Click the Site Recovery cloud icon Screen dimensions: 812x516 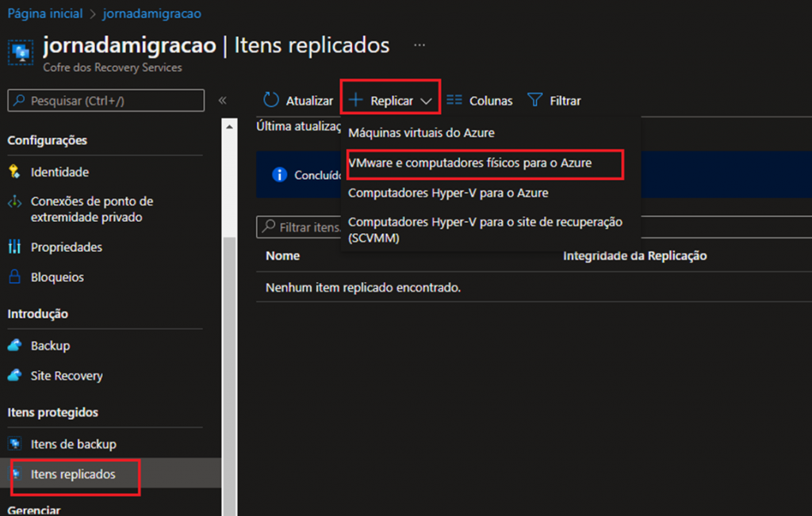tap(14, 376)
